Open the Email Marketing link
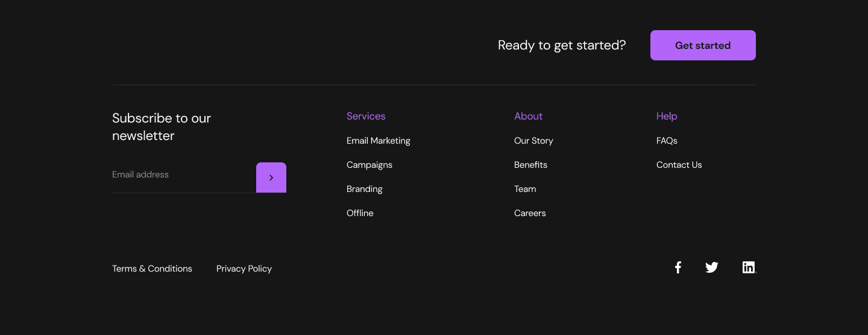Screen dimensions: 868x335 tap(379, 141)
